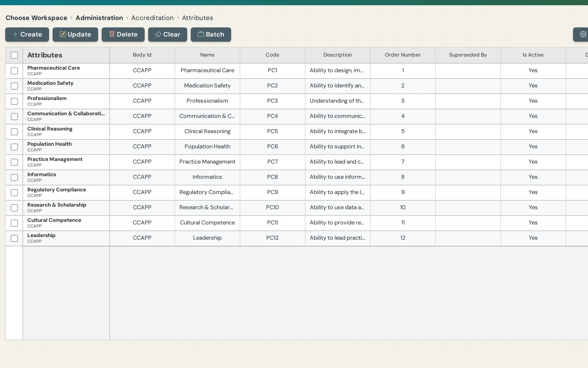Image resolution: width=588 pixels, height=368 pixels.
Task: Tick the Communication & Collaboration row checkbox
Action: click(14, 117)
